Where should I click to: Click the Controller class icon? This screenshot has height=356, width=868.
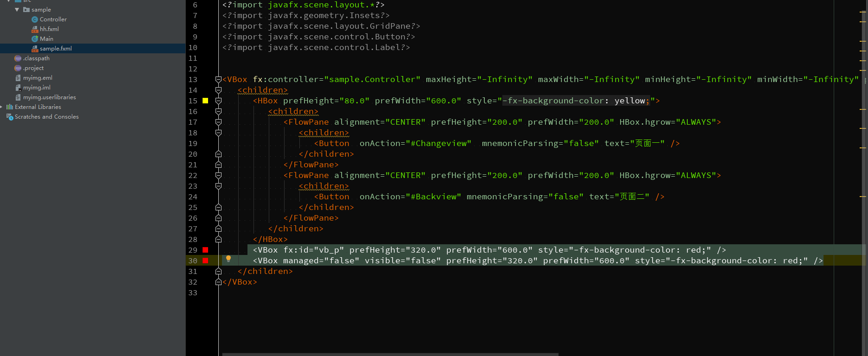click(x=35, y=19)
